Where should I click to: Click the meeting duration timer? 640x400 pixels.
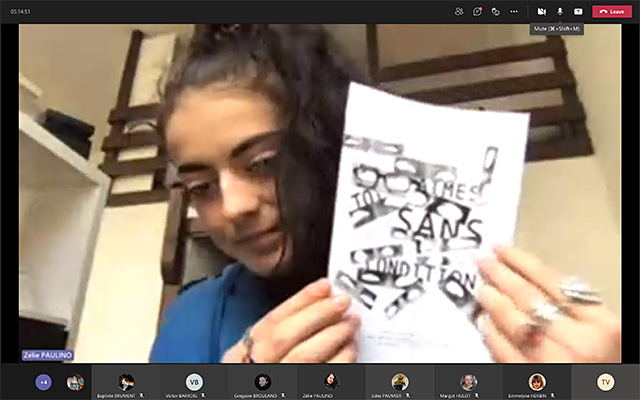[20, 11]
